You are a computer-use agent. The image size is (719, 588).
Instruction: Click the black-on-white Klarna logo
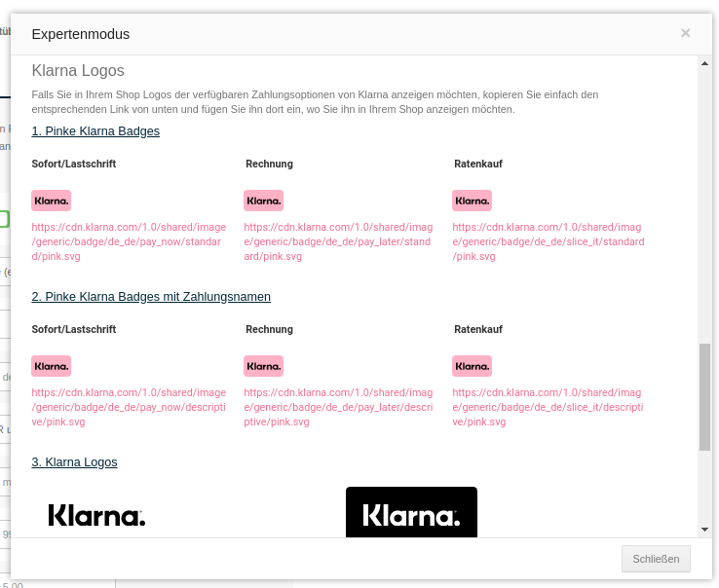(x=96, y=515)
